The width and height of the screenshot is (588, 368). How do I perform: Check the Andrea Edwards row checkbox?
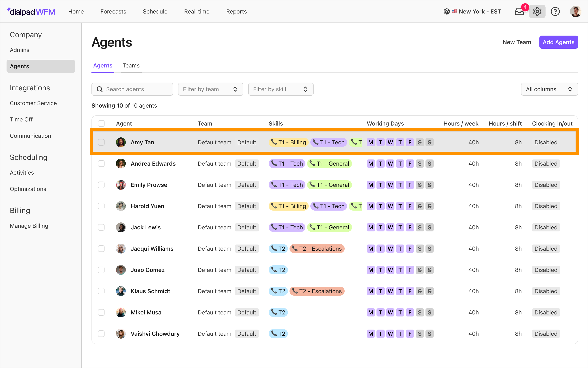(x=101, y=164)
